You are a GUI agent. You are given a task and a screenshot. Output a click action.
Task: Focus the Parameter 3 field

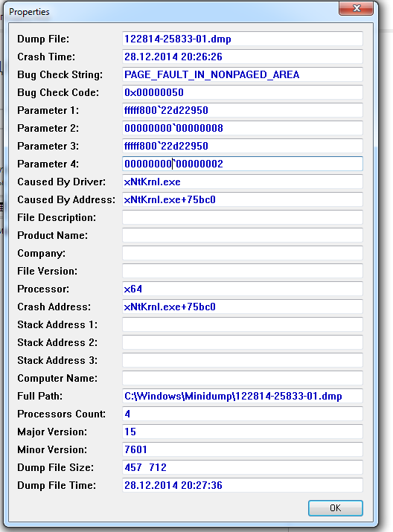[x=243, y=146]
